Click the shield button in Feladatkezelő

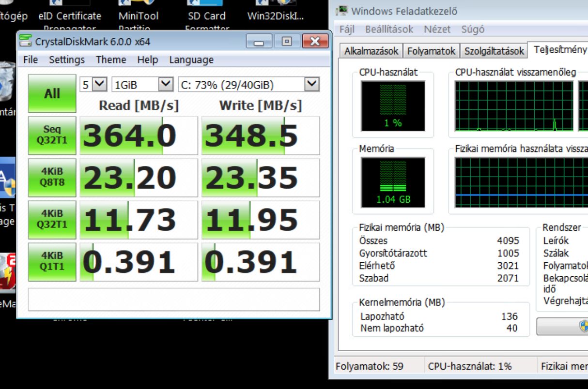[563, 327]
